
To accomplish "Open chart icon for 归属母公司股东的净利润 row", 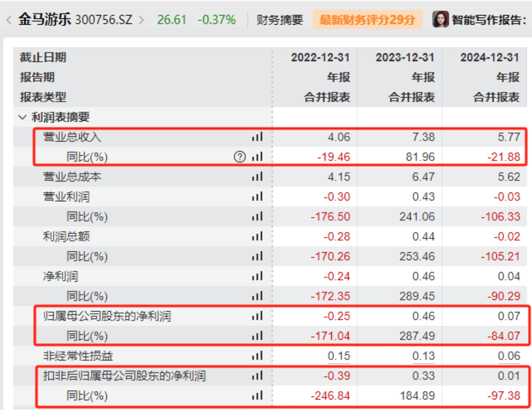I will pyautogui.click(x=257, y=316).
